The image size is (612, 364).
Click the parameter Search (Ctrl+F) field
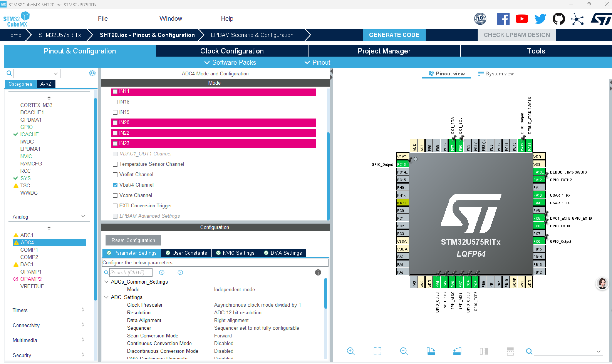coord(131,272)
